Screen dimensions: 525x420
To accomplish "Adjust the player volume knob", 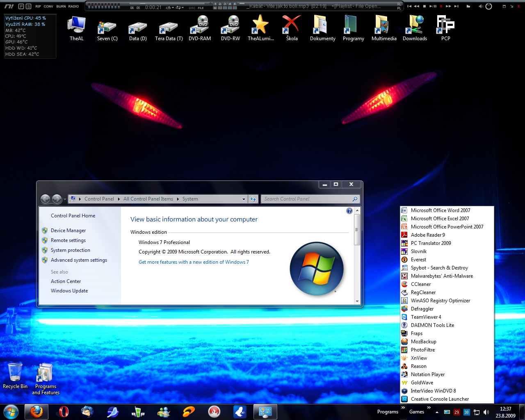I will [x=488, y=6].
